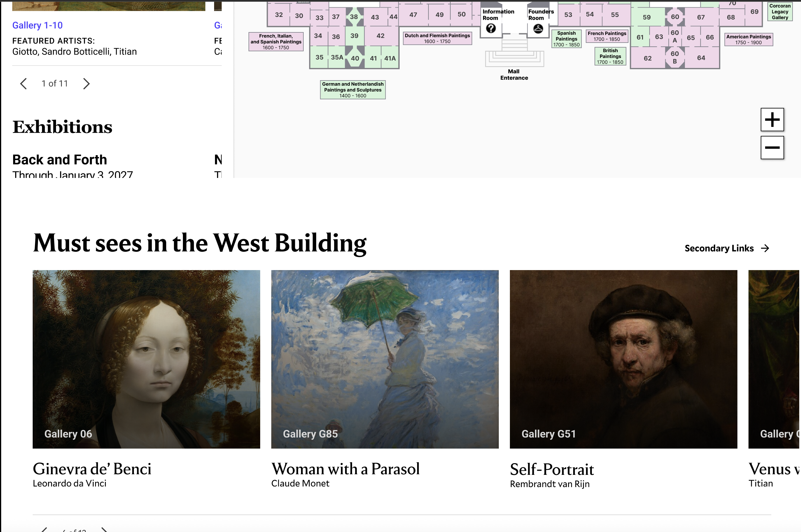The image size is (801, 532).
Task: Open Woman with a Parasol painting thumbnail
Action: (385, 359)
